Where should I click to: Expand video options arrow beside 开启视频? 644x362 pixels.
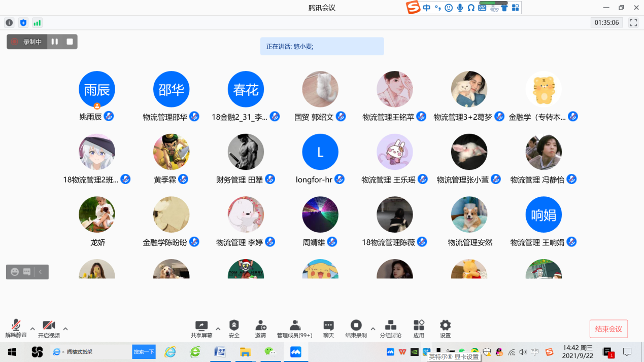(65, 329)
